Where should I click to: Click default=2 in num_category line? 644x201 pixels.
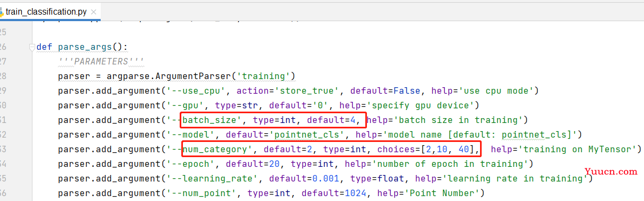click(288, 149)
